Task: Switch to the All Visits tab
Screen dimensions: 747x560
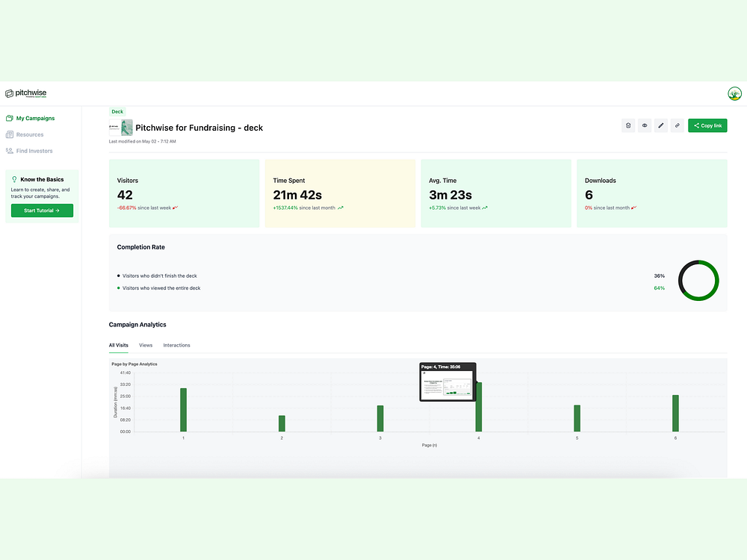Action: (119, 345)
